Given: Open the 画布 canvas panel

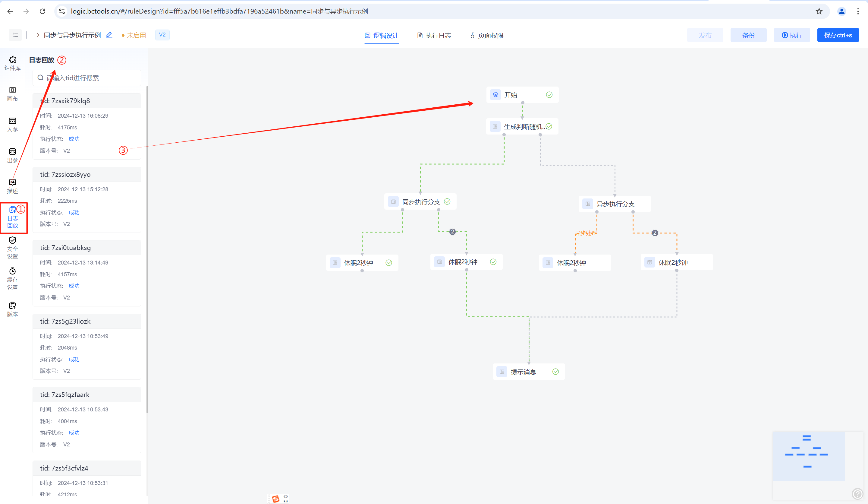Looking at the screenshot, I should 12,94.
